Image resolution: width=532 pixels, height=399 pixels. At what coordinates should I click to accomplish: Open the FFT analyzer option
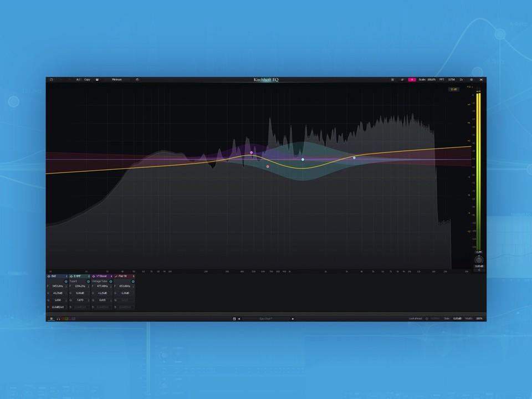coord(442,80)
